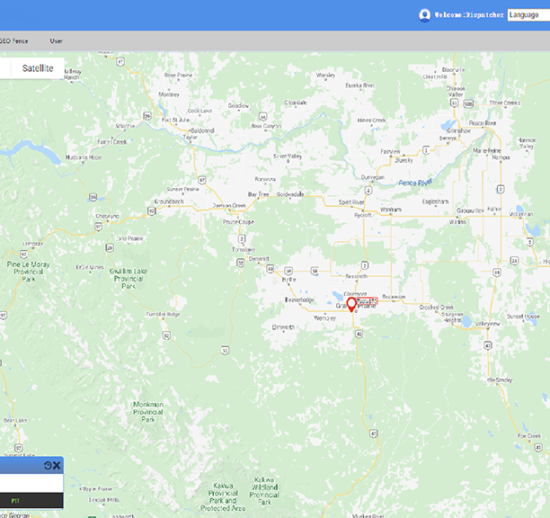Click the Dawson Creek map label

229,206
